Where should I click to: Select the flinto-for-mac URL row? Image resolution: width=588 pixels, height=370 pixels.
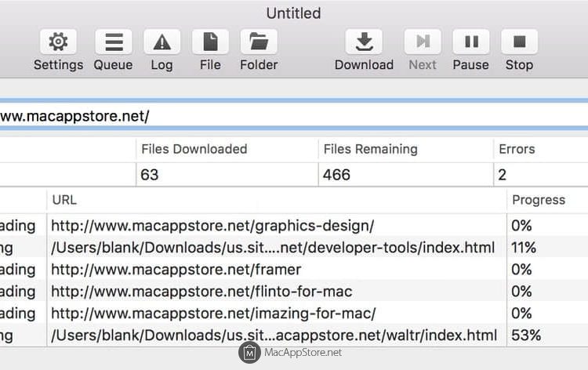(201, 292)
